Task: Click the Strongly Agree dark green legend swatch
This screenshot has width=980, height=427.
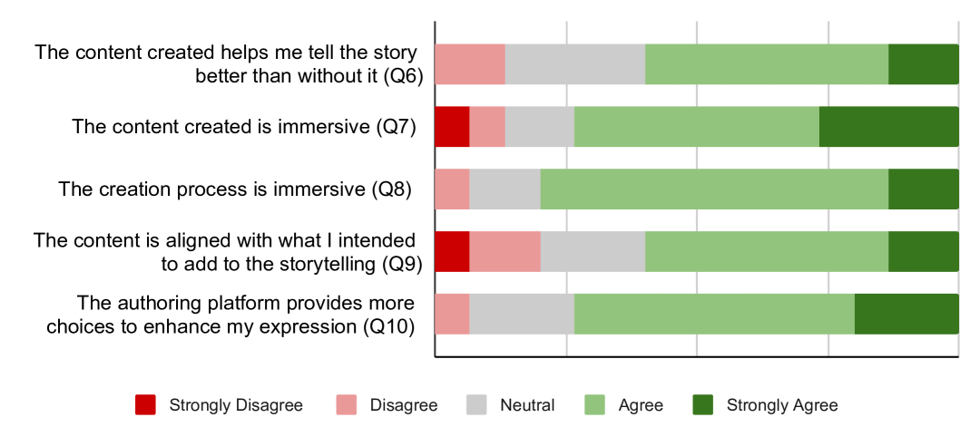Action: click(703, 405)
